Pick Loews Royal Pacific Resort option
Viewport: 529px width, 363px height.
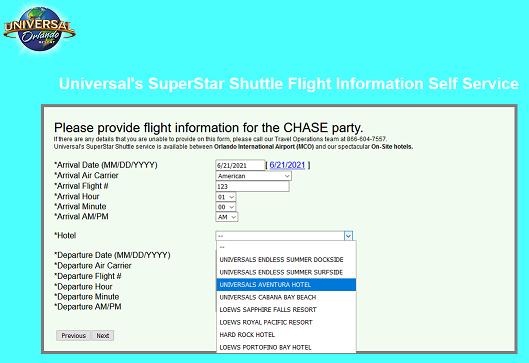pos(286,322)
